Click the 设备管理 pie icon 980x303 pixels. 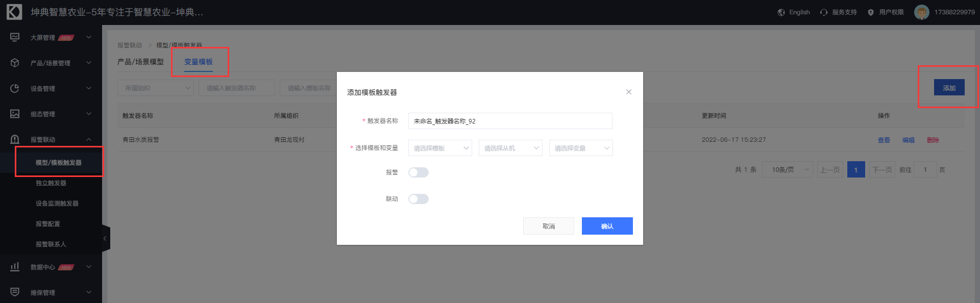tap(15, 88)
